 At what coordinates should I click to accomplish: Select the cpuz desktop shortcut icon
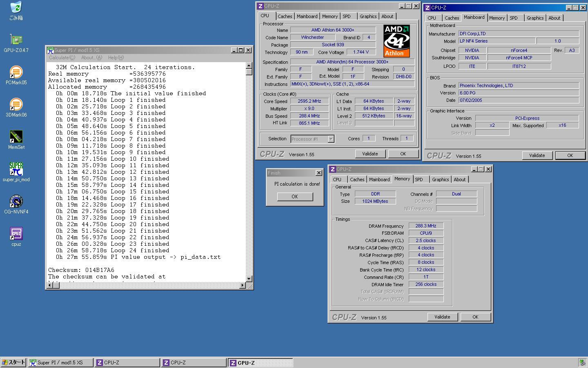click(x=16, y=233)
